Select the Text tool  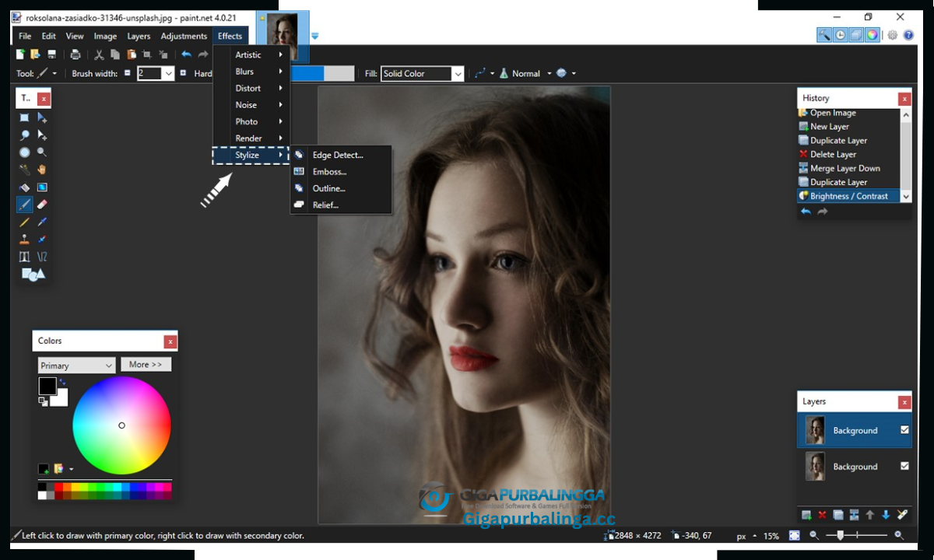(x=24, y=257)
